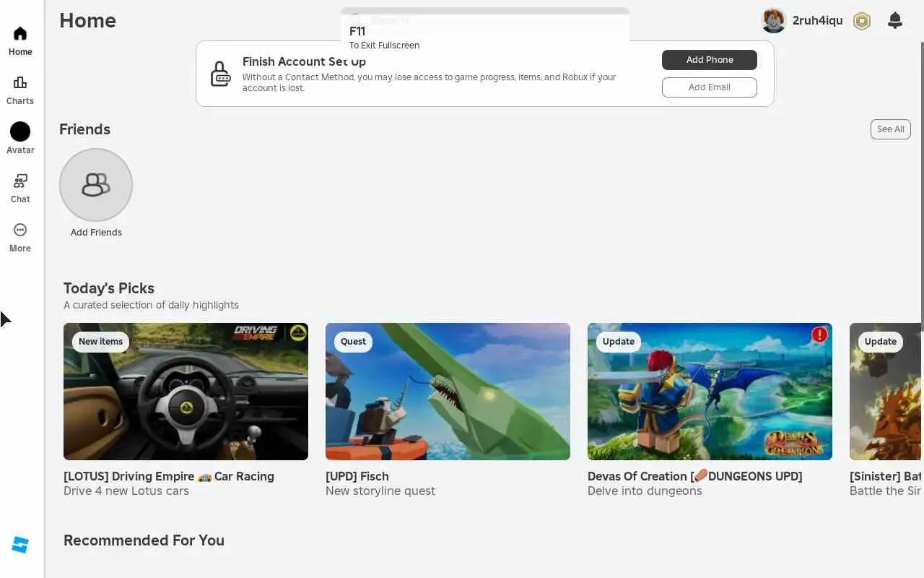
Task: Click the Add Phone button
Action: pos(710,60)
